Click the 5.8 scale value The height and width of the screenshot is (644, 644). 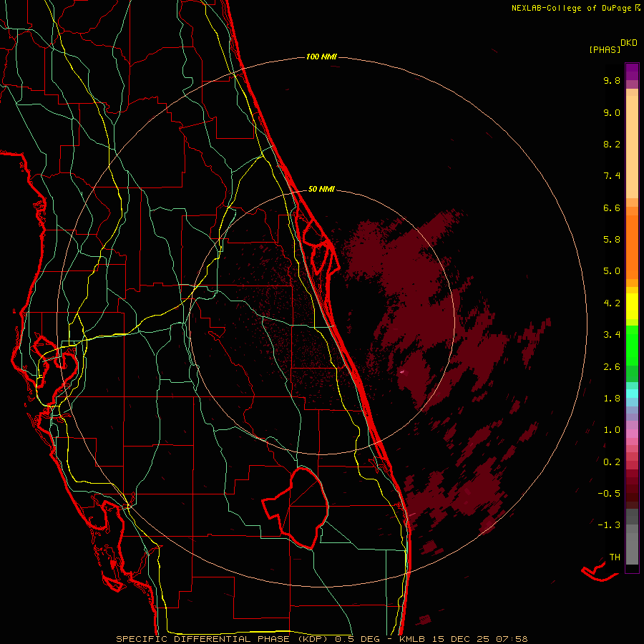[612, 240]
